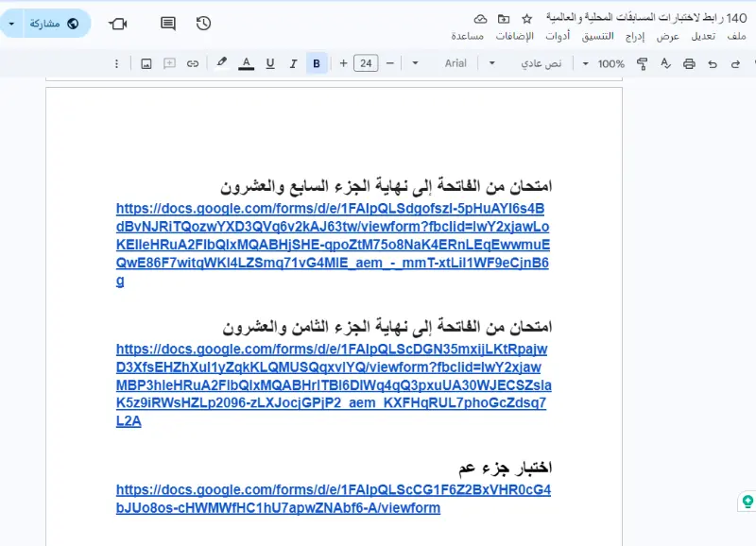
Task: Star the document
Action: (527, 19)
